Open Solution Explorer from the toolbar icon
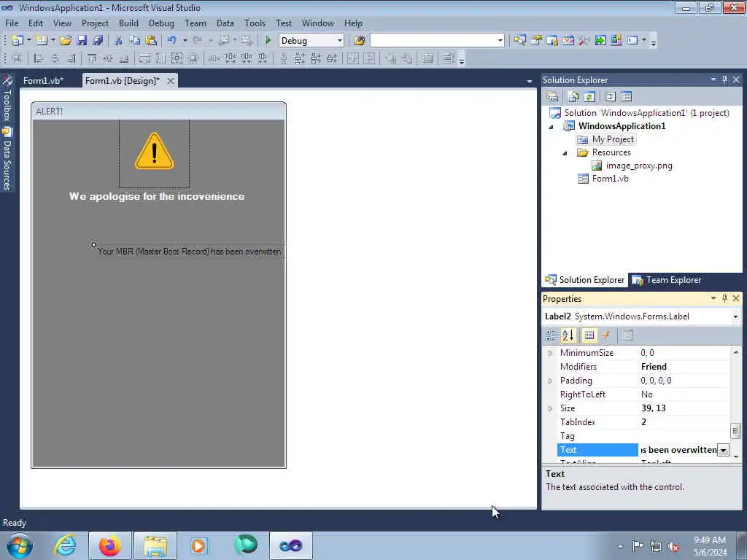Viewport: 747px width, 560px height. point(519,41)
